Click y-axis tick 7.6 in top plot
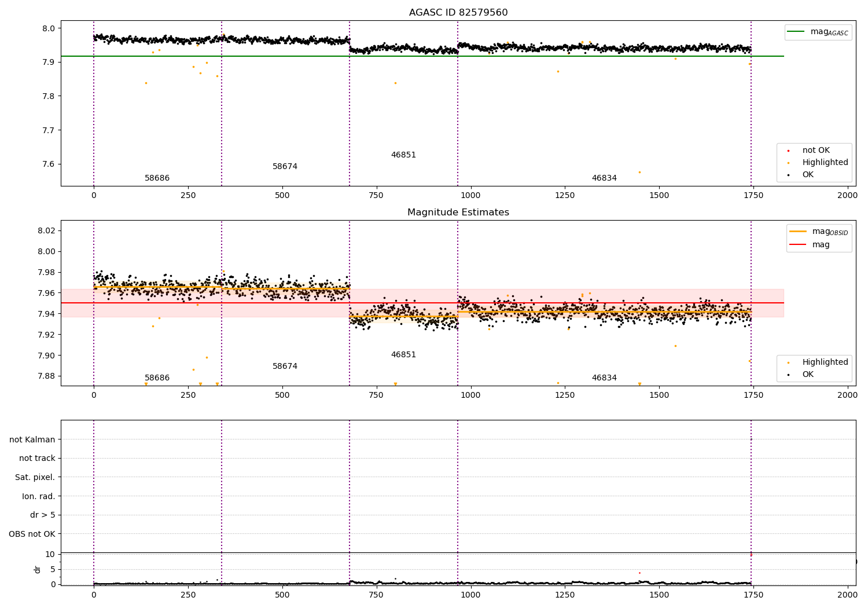Viewport: 868px width, 608px height. pyautogui.click(x=49, y=164)
